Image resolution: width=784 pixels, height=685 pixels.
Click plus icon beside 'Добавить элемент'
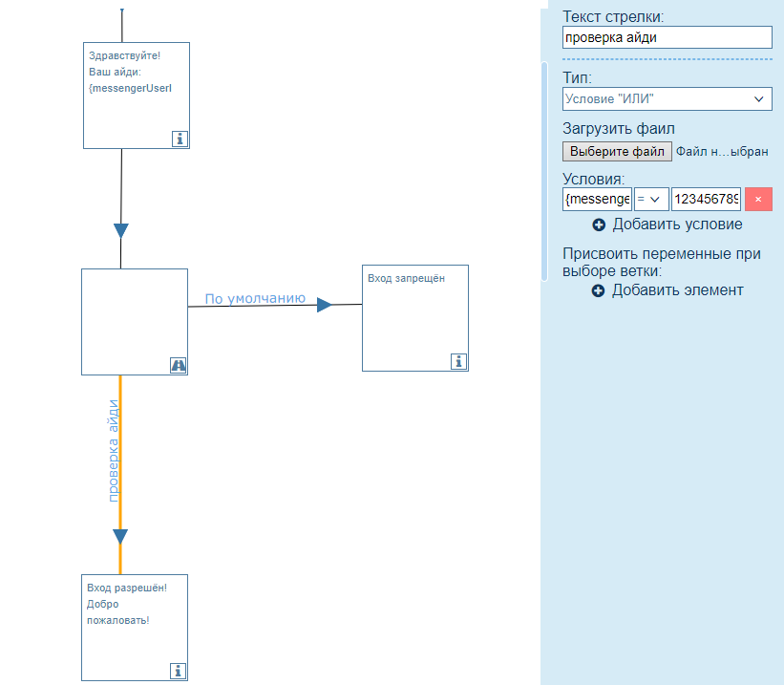599,290
